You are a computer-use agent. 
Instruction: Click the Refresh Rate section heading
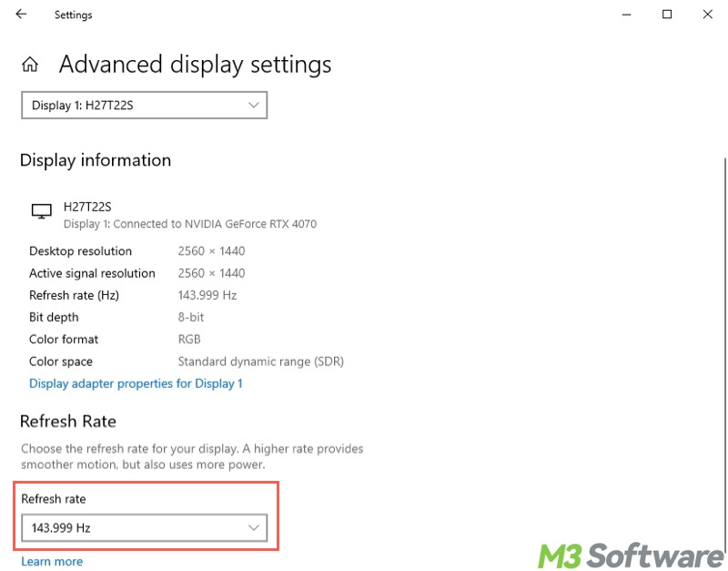coord(67,421)
